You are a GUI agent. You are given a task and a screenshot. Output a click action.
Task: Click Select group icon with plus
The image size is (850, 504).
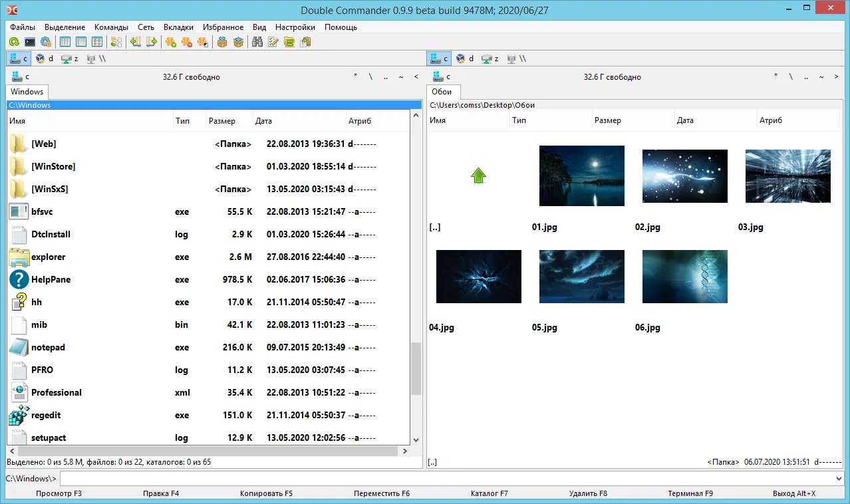pos(171,42)
